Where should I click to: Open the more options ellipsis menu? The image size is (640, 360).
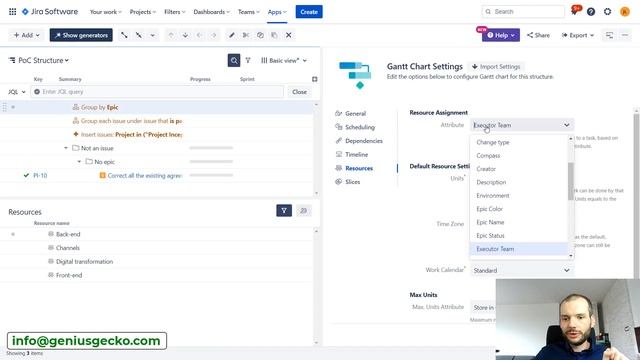pos(625,35)
